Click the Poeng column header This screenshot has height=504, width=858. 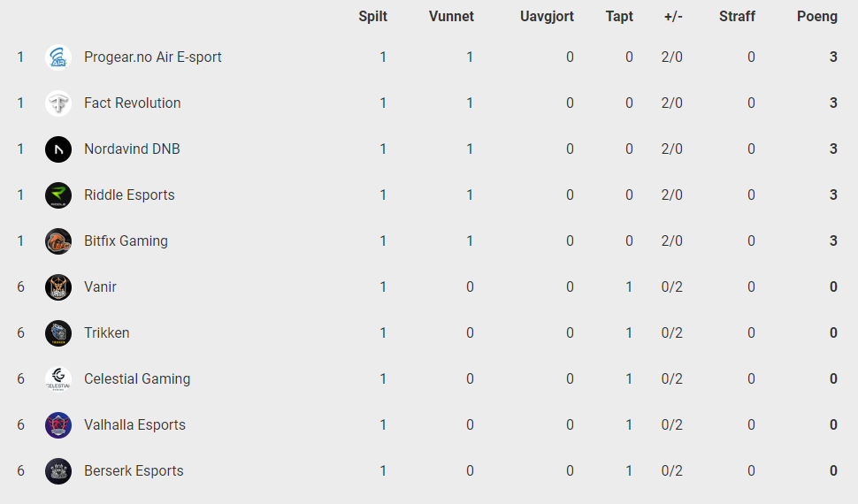click(817, 17)
